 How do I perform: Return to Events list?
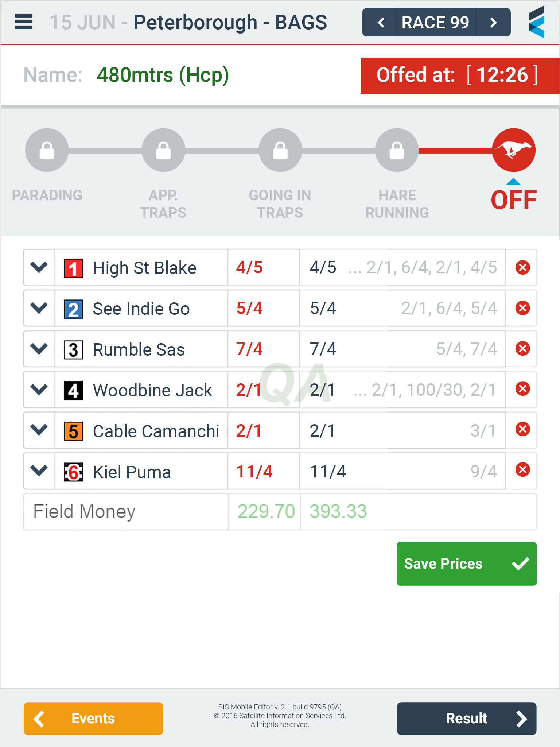point(93,718)
